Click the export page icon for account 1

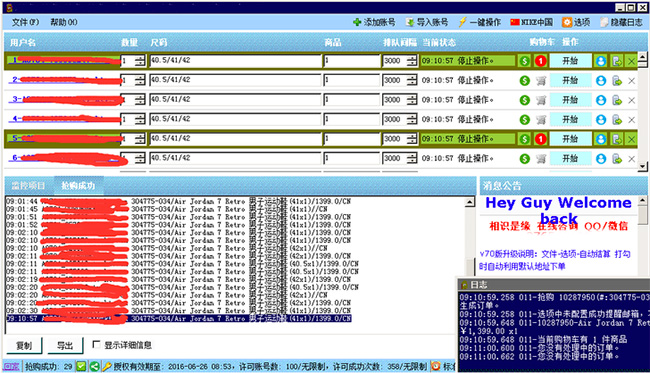(x=617, y=61)
